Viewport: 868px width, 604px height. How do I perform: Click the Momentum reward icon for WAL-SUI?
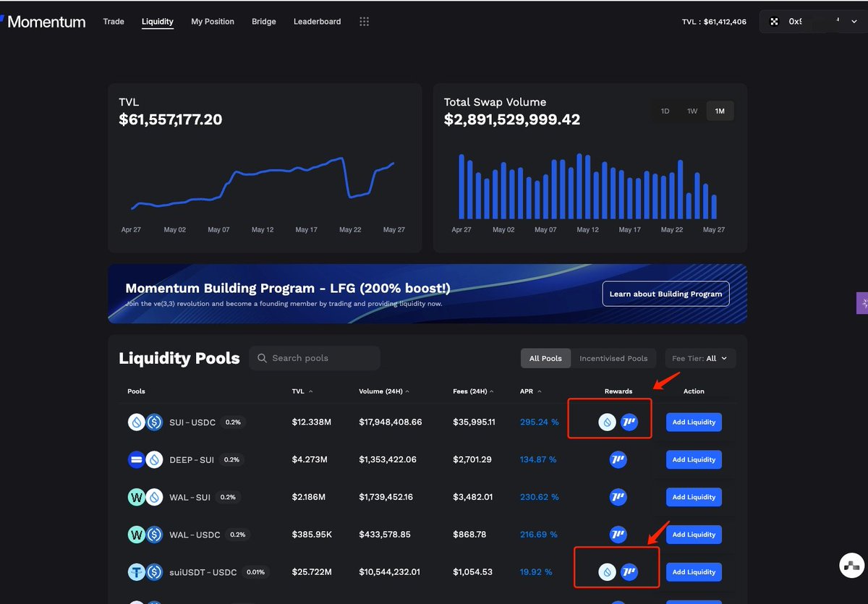point(618,497)
